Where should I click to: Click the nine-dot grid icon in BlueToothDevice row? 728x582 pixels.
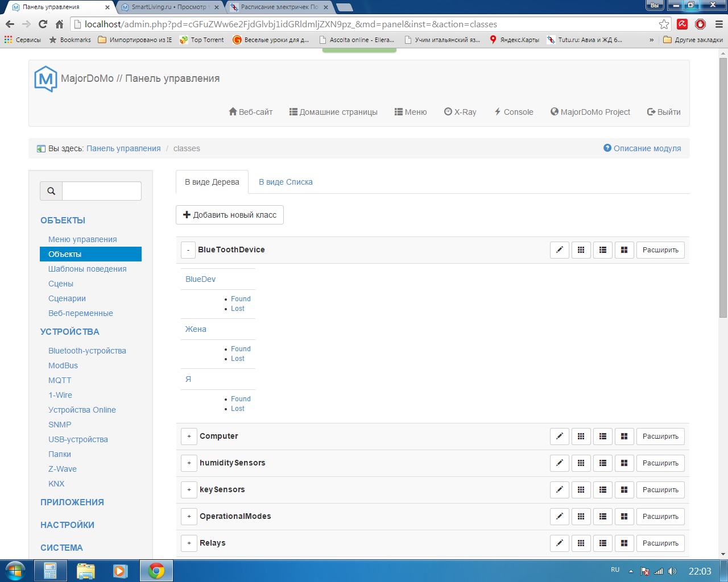[581, 250]
